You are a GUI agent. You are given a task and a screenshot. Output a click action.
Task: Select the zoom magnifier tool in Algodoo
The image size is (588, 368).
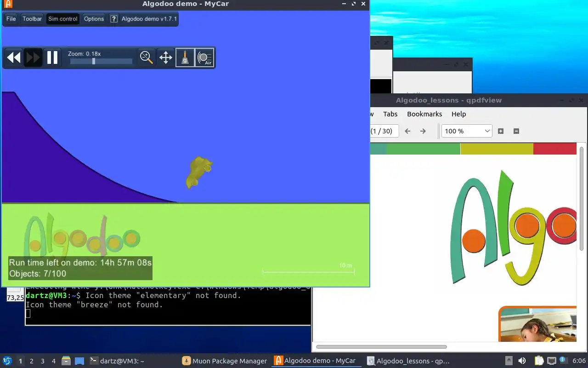[147, 57]
